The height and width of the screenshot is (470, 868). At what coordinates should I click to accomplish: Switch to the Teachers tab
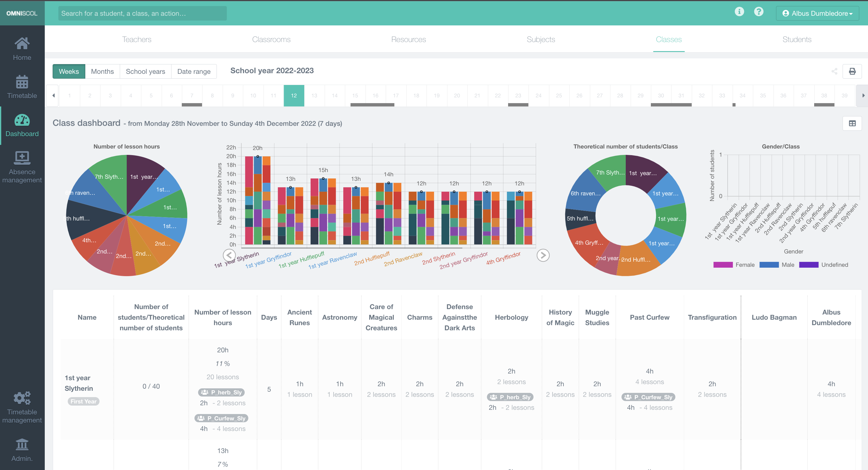point(136,39)
